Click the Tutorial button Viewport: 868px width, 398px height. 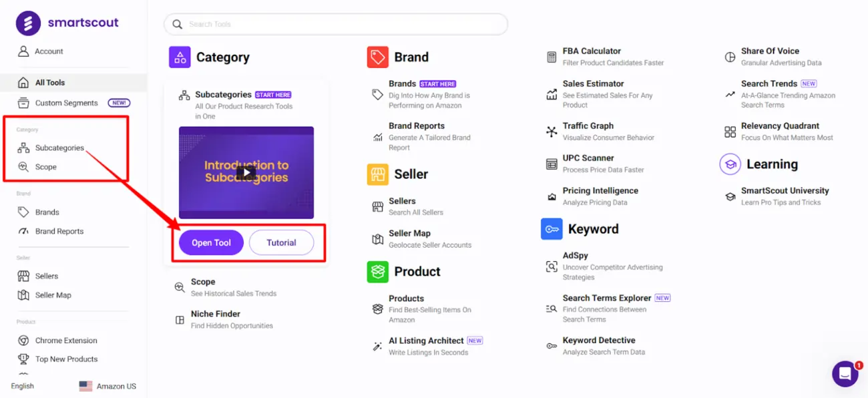pos(281,242)
